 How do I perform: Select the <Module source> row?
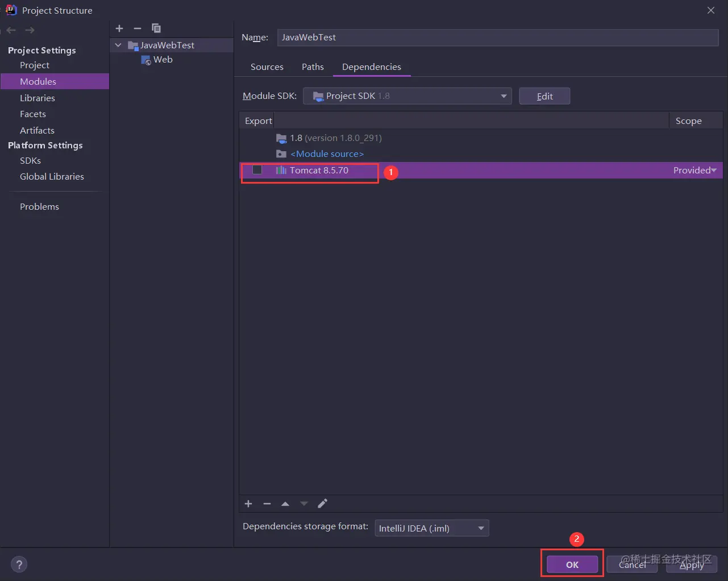point(481,154)
